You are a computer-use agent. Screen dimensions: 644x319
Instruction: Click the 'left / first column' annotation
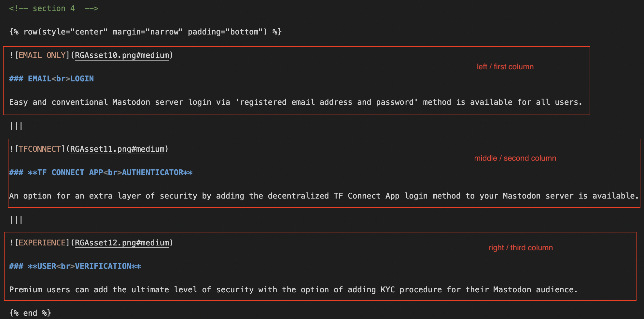tap(505, 67)
